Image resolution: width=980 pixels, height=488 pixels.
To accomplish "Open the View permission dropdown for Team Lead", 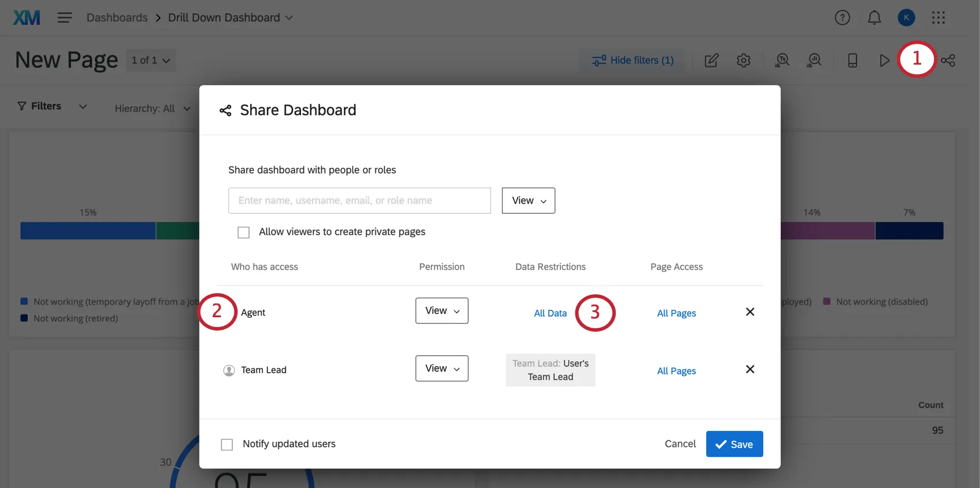I will coord(442,369).
